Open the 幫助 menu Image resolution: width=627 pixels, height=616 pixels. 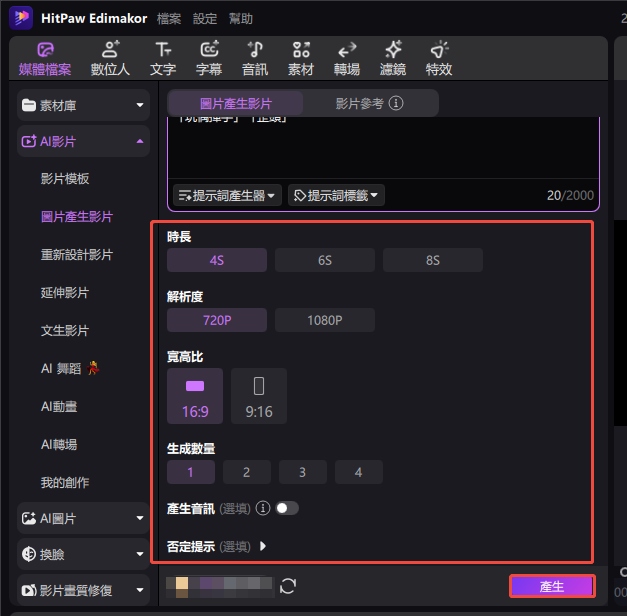pos(241,18)
